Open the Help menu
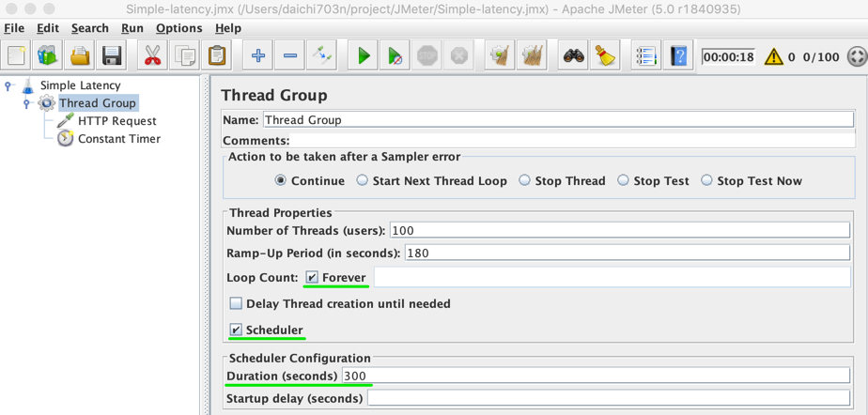 point(228,28)
